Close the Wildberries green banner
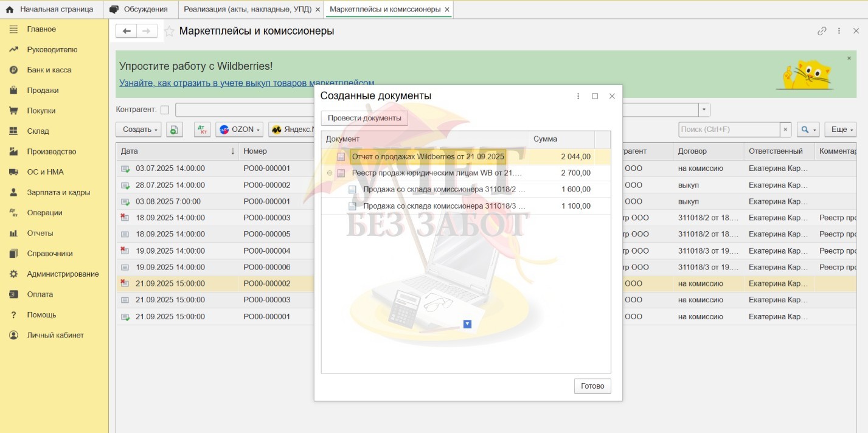Screen dimensions: 868x433 (x=849, y=58)
